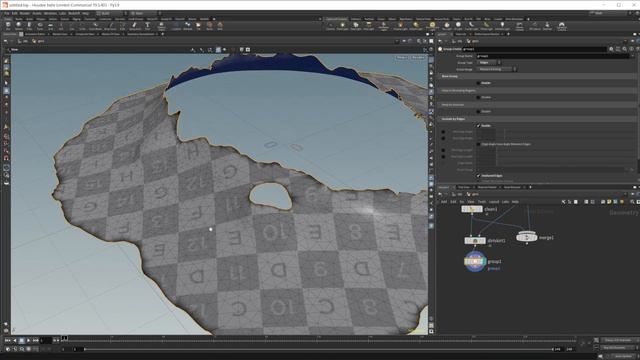Play the timeline forward

[29, 340]
